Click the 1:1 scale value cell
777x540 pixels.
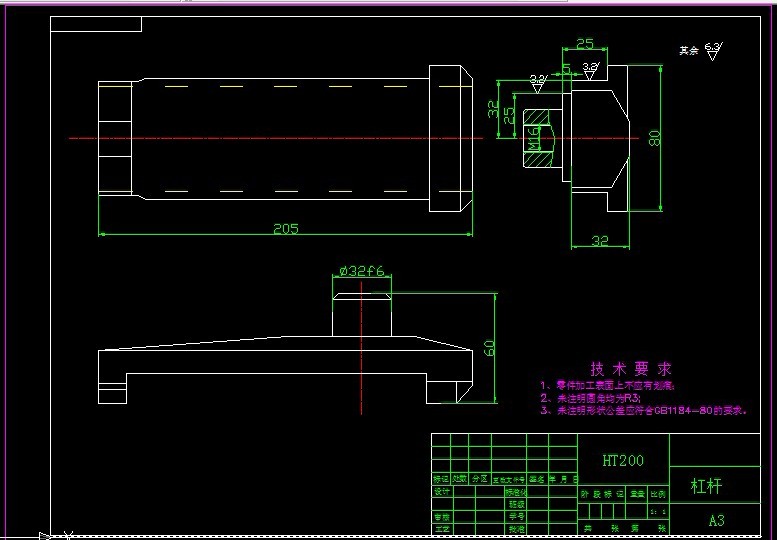click(658, 511)
